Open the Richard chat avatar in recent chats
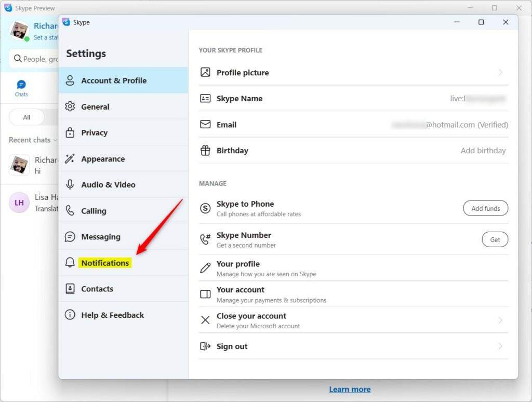The height and width of the screenshot is (402, 532). pyautogui.click(x=19, y=165)
